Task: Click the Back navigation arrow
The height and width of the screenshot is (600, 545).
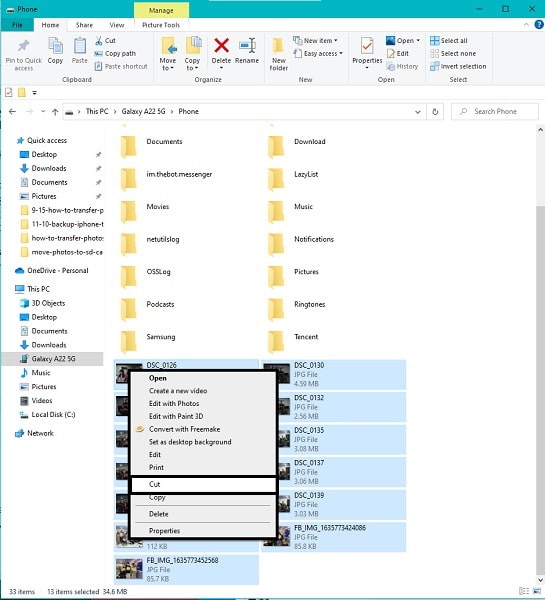Action: click(x=13, y=112)
